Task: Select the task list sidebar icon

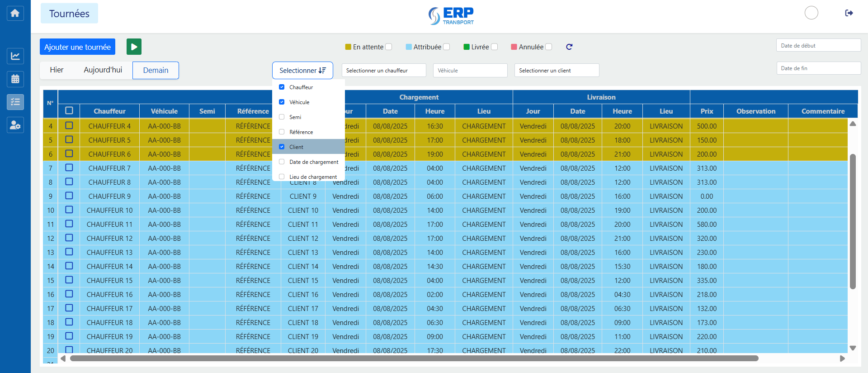Action: 15,102
